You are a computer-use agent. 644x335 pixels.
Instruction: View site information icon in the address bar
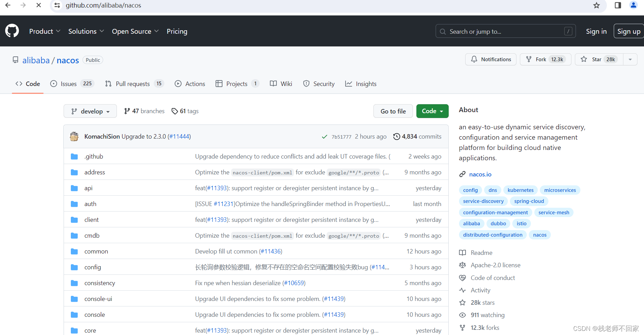(x=57, y=5)
